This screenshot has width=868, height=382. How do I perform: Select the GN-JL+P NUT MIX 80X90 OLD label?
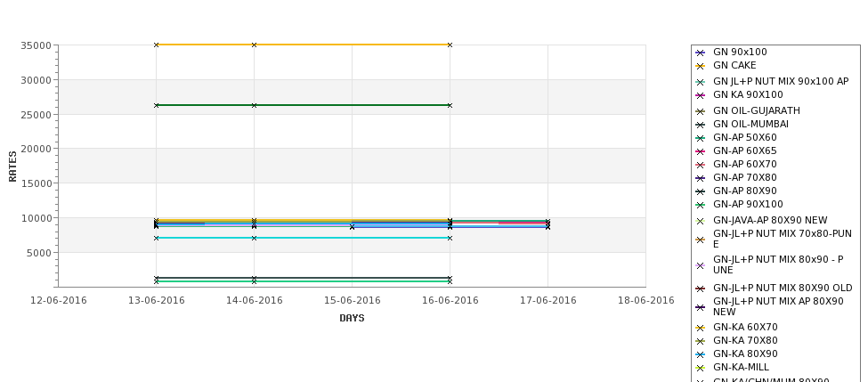783,288
